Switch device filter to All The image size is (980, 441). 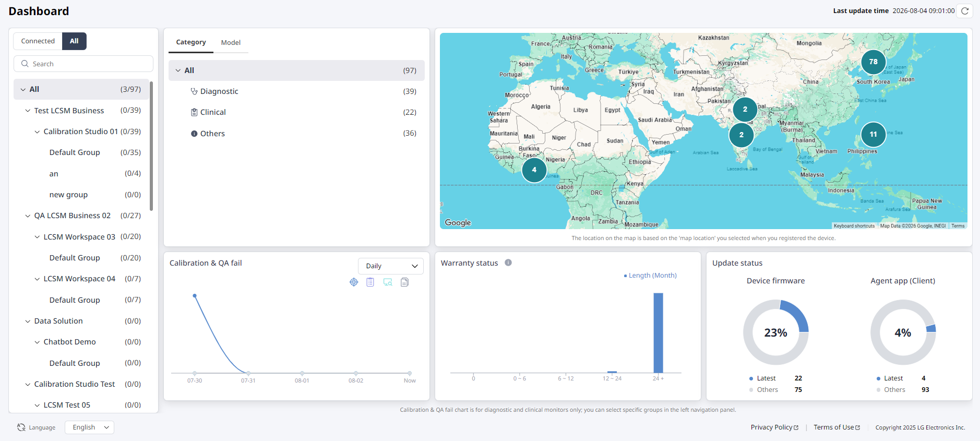[74, 41]
